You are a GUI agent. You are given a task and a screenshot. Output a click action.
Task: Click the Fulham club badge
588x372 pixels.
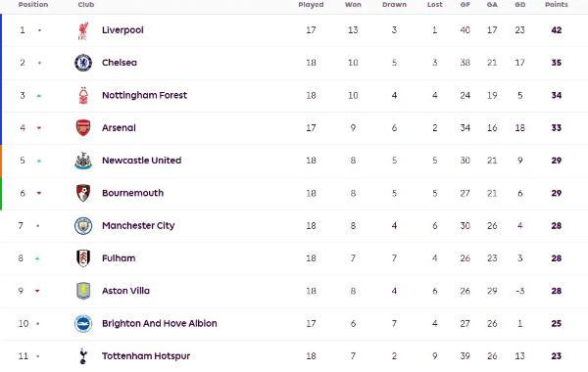point(83,258)
